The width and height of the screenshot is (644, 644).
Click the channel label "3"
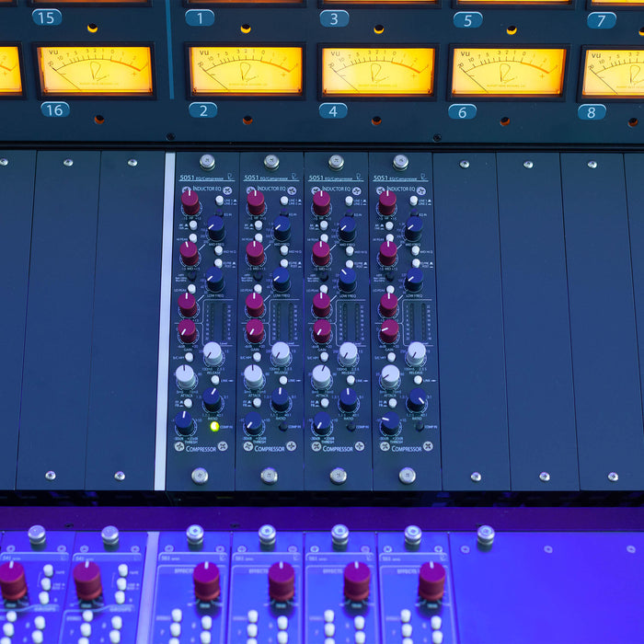pos(334,19)
